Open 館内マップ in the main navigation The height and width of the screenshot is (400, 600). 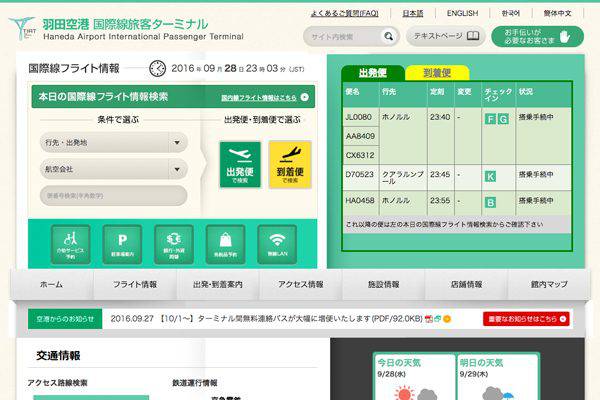[549, 284]
